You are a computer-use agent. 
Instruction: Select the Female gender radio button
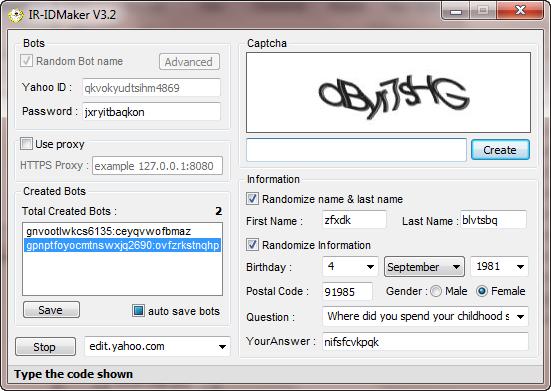click(x=482, y=291)
